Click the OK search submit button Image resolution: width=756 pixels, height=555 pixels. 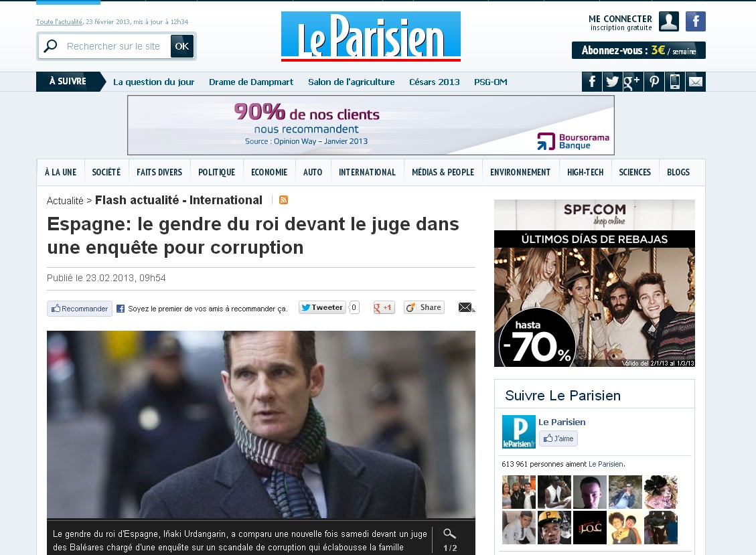point(181,46)
